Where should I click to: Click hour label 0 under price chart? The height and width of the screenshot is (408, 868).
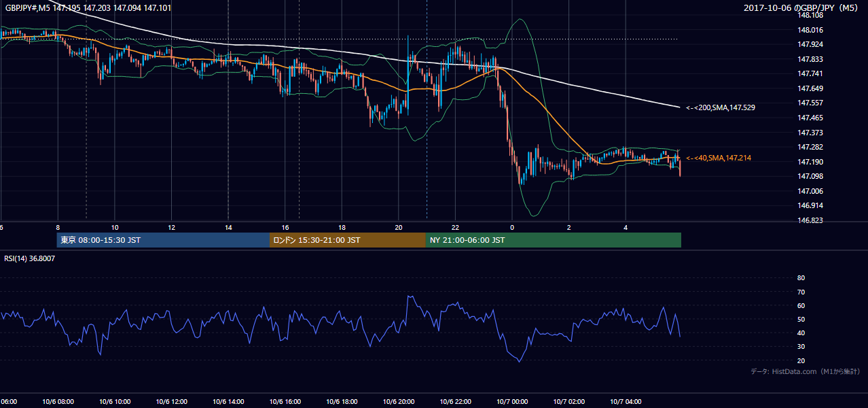[512, 228]
